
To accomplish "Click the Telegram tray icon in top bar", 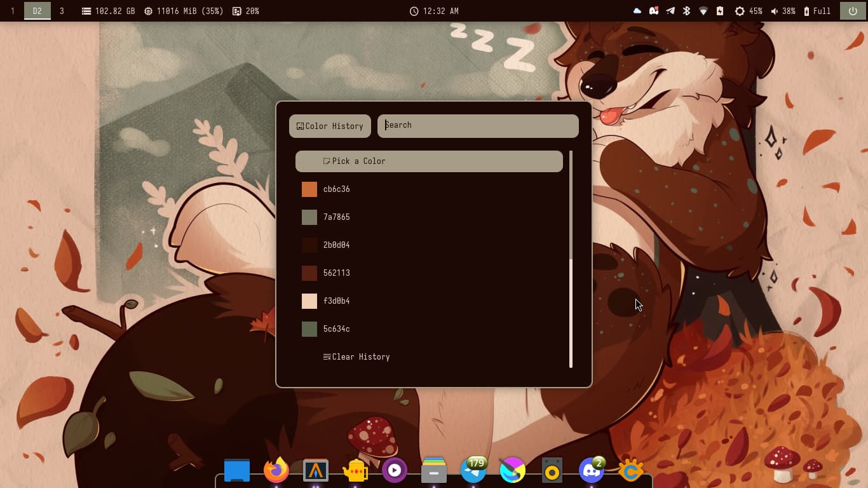I will 670,11.
